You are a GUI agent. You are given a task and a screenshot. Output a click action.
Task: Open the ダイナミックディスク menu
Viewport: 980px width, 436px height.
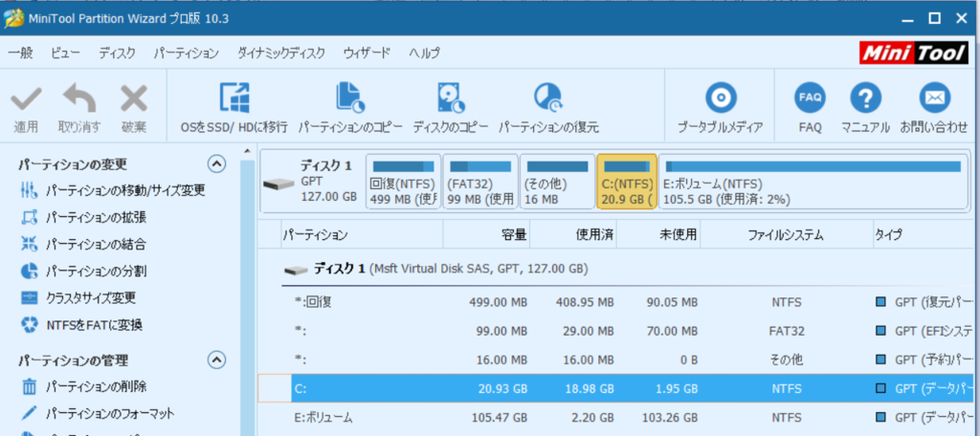[x=281, y=54]
